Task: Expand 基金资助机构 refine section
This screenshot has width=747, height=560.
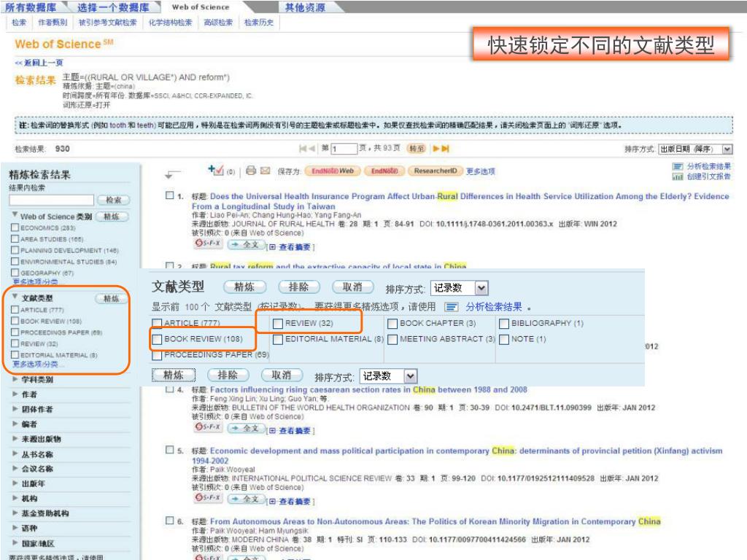Action: coord(15,513)
